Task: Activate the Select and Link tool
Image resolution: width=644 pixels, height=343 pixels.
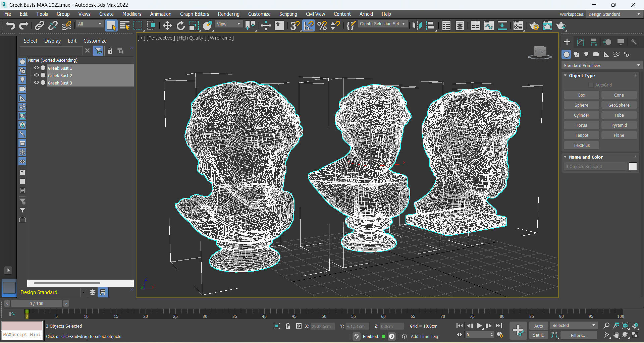Action: 40,26
